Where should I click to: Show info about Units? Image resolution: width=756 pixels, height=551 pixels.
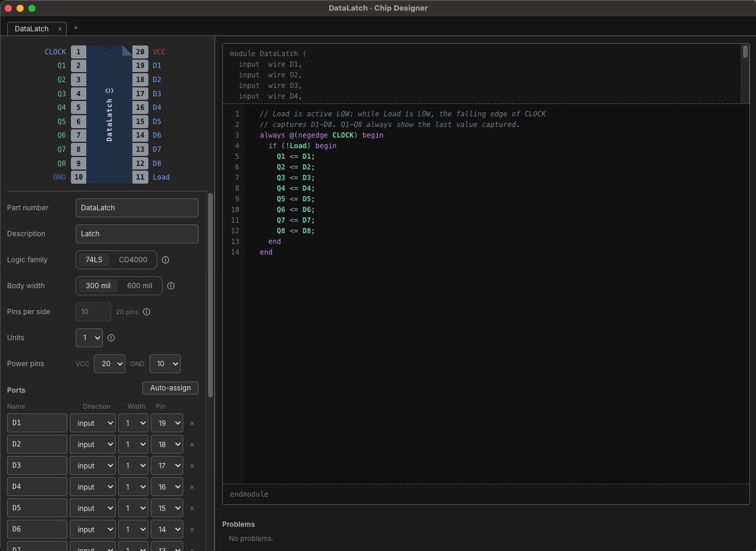point(111,338)
